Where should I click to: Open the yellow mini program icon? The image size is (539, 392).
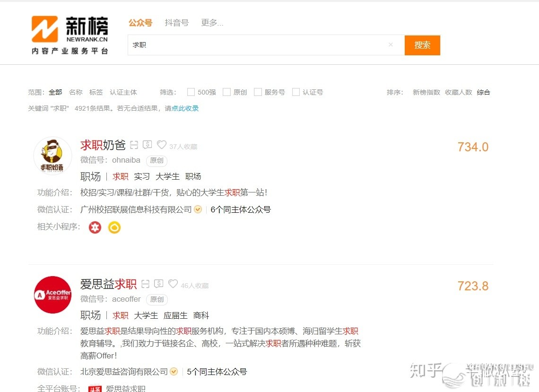114,227
